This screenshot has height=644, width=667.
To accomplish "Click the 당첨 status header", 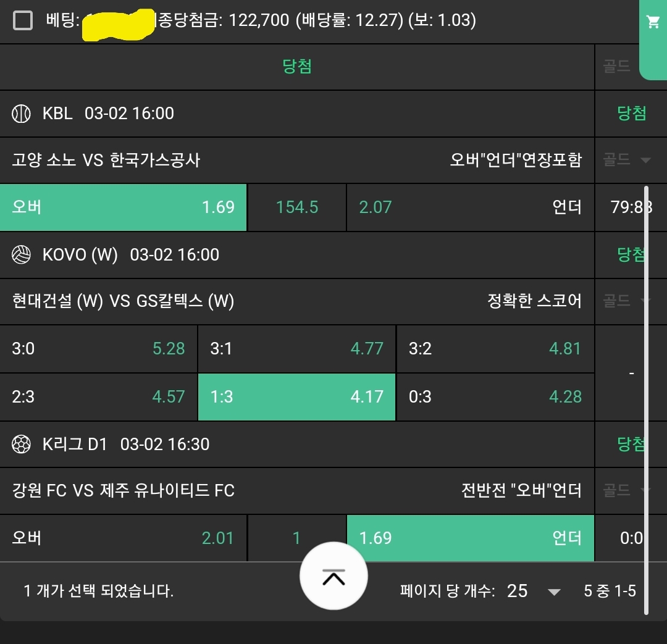I will click(x=297, y=67).
